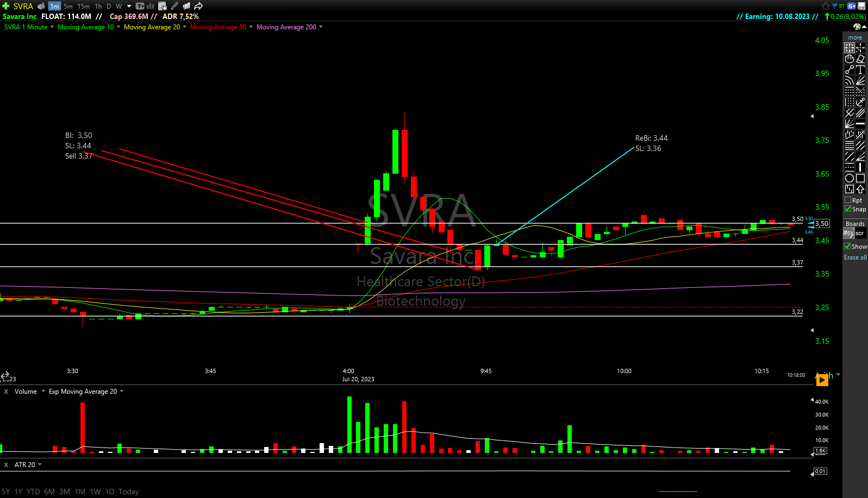Select the scr drawing board button
This screenshot has width=868, height=498.
click(x=860, y=234)
